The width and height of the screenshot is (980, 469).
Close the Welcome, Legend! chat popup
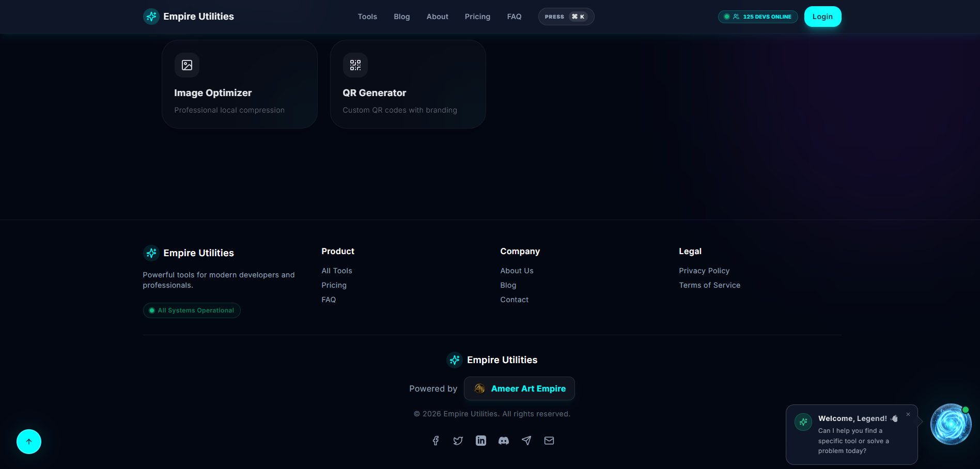click(x=908, y=414)
